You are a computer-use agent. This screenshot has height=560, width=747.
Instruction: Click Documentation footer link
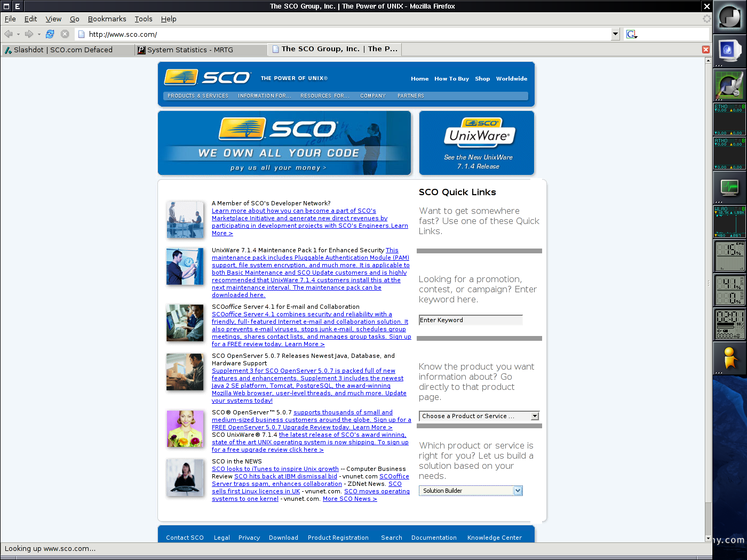[434, 538]
